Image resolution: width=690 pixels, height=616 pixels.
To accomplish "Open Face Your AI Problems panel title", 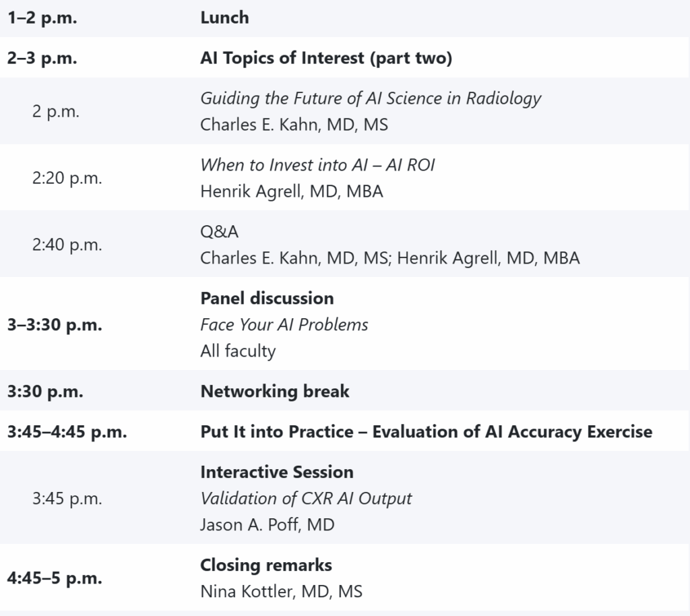I will coord(284,324).
